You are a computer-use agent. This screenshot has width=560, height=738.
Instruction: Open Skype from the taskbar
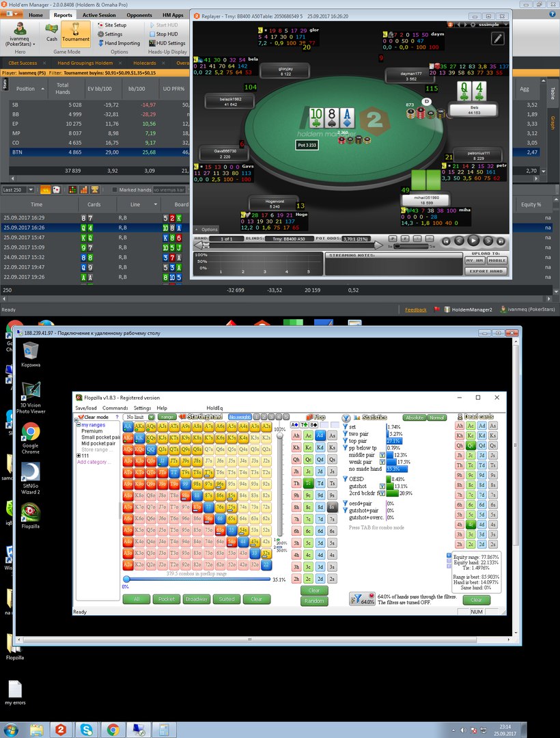pyautogui.click(x=87, y=730)
